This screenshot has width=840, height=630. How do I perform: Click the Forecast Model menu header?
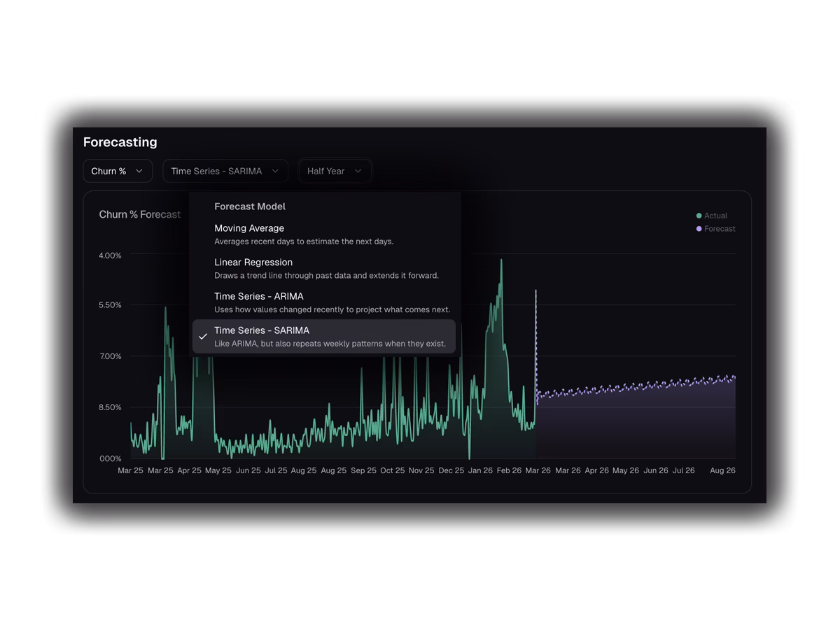[x=250, y=206]
